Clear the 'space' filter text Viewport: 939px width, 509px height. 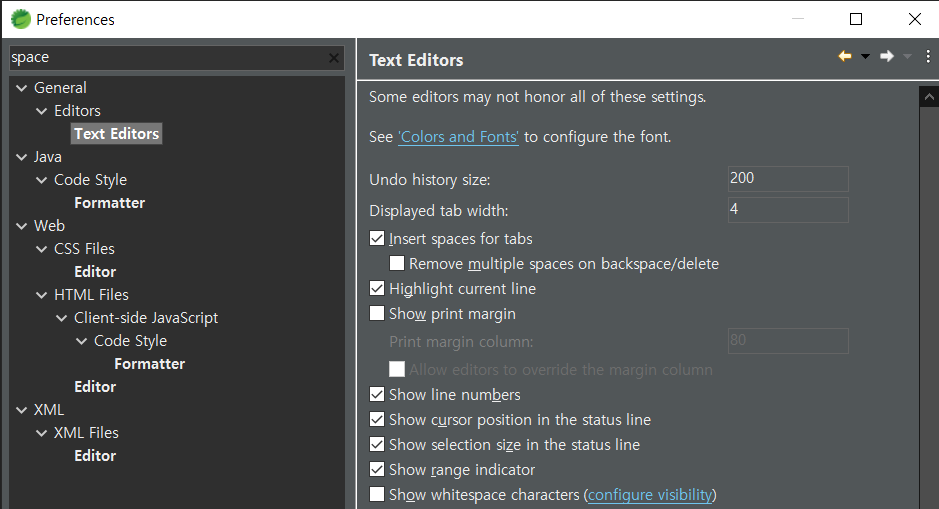tap(334, 58)
